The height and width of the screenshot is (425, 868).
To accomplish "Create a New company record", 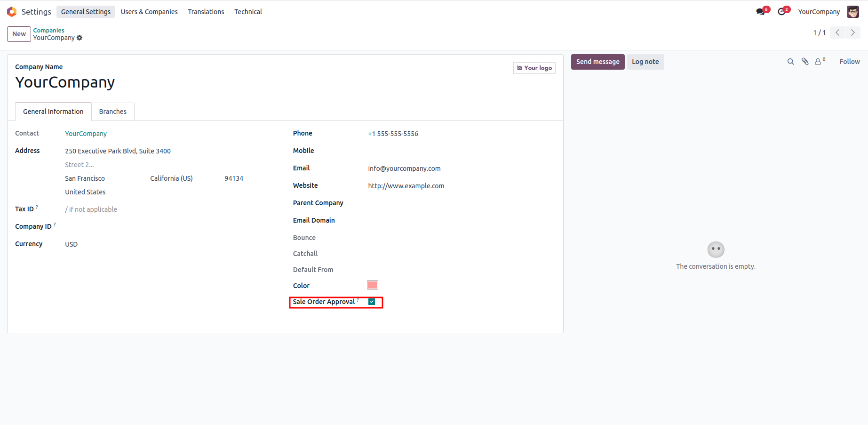I will (x=19, y=34).
